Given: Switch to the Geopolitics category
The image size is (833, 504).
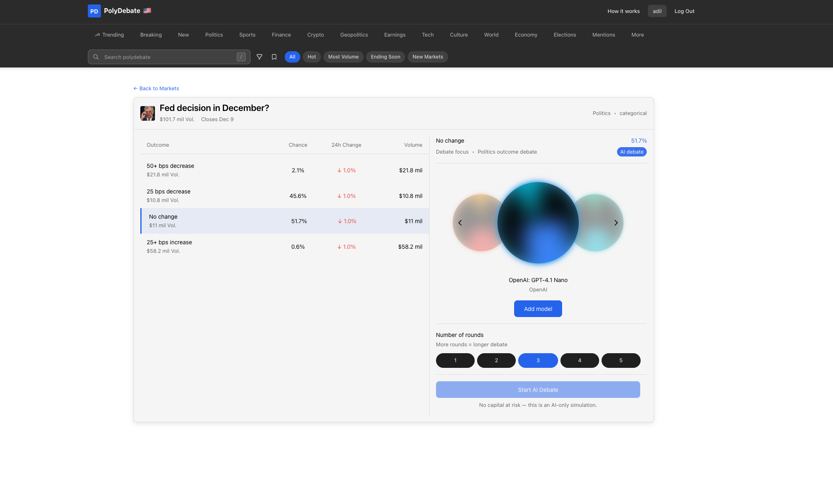Looking at the screenshot, I should point(354,35).
